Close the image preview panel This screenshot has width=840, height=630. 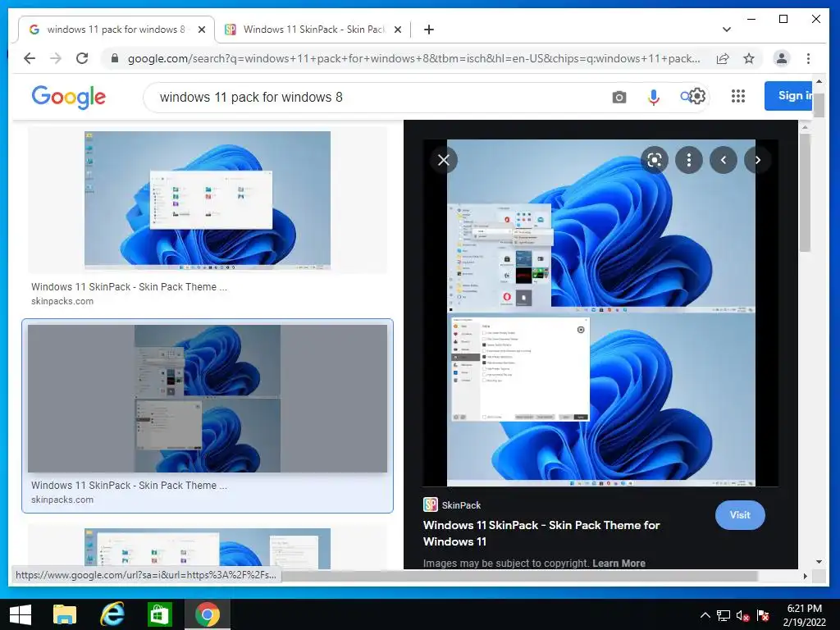point(444,160)
